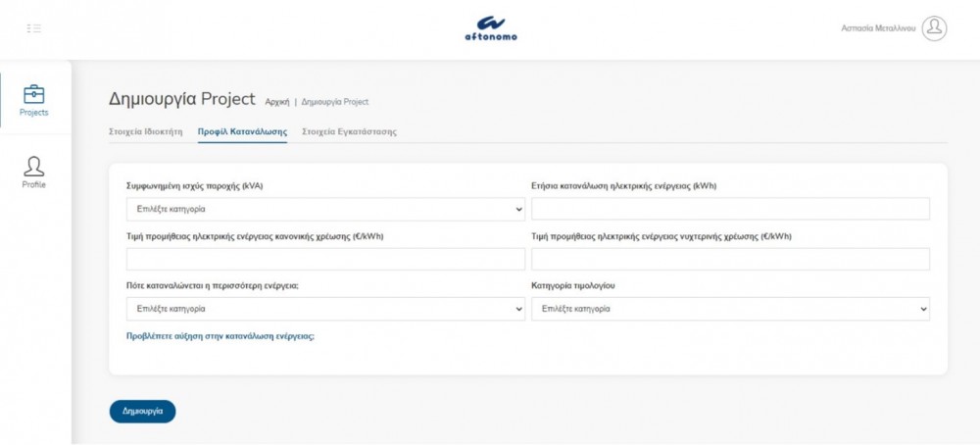Viewport: 980px width, 445px height.
Task: Navigate to Αρχή breadcrumb link
Action: point(277,102)
